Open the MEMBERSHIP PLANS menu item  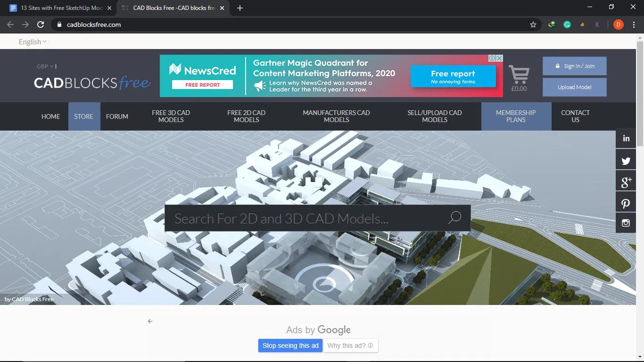(x=516, y=116)
